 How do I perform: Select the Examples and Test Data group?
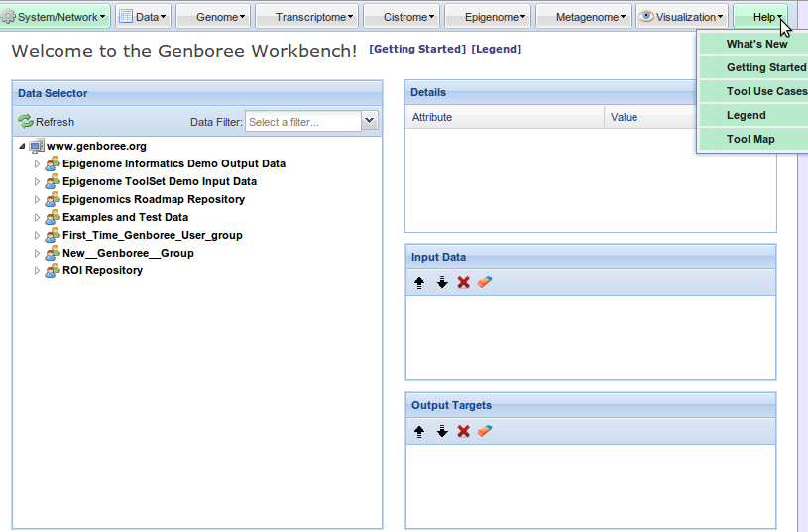coord(125,217)
